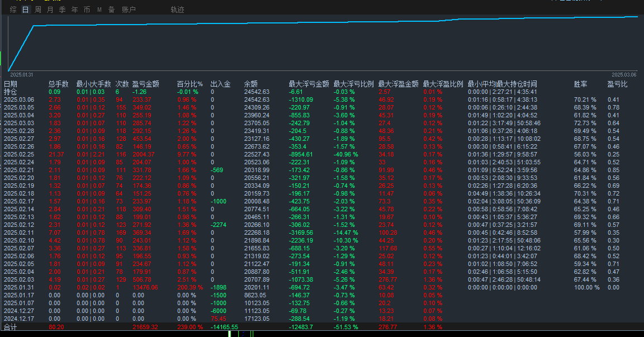Select the 2025.03.06 date row
The image size is (644, 337).
coord(19,99)
